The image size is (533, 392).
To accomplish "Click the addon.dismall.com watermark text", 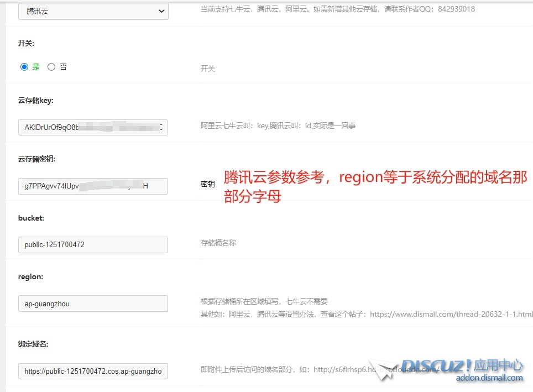I will tap(489, 378).
